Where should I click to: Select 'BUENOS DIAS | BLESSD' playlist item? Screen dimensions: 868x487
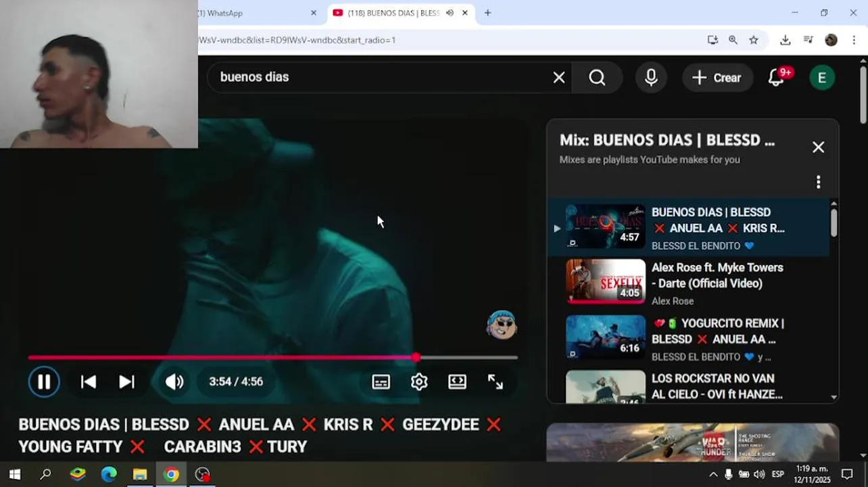pos(688,228)
